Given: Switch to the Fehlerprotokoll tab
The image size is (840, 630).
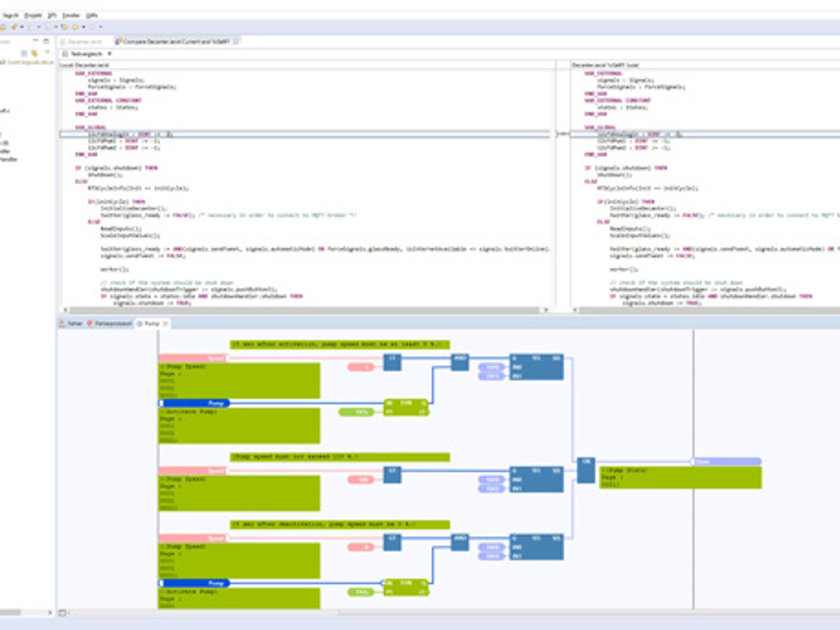Looking at the screenshot, I should click(110, 323).
